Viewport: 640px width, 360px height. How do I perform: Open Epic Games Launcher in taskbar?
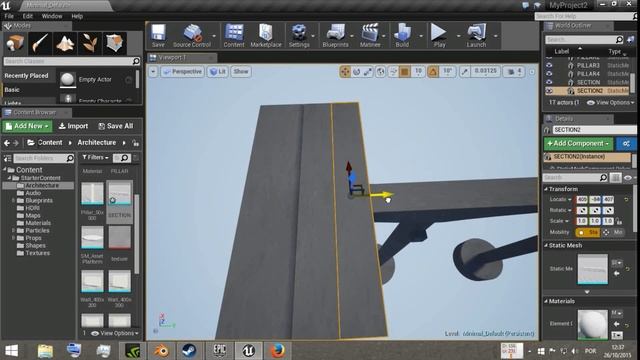[220, 351]
